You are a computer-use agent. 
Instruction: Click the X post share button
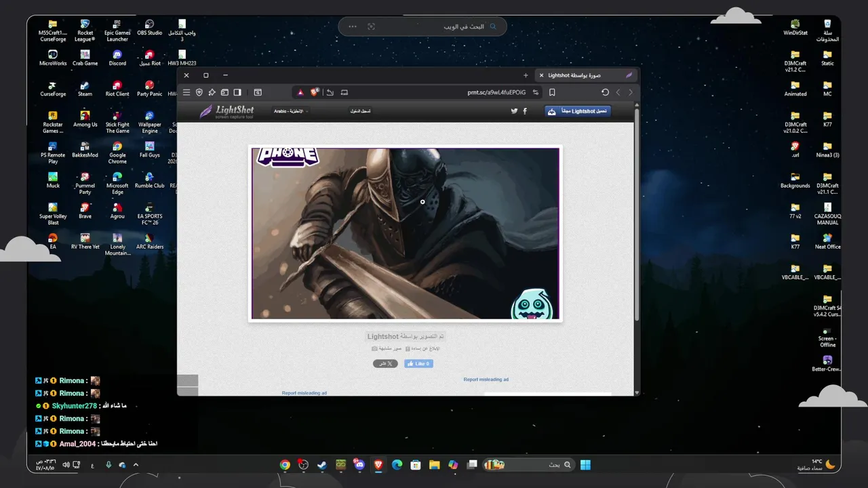385,364
